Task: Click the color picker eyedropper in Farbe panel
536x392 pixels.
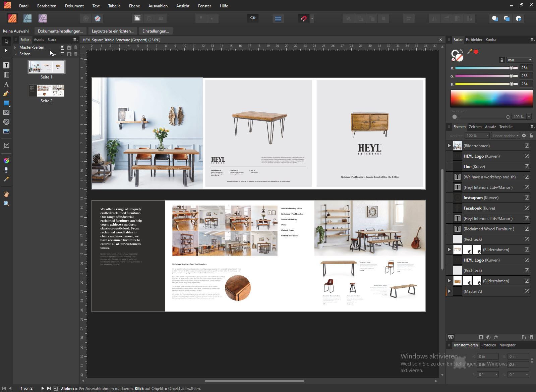Action: tap(470, 52)
